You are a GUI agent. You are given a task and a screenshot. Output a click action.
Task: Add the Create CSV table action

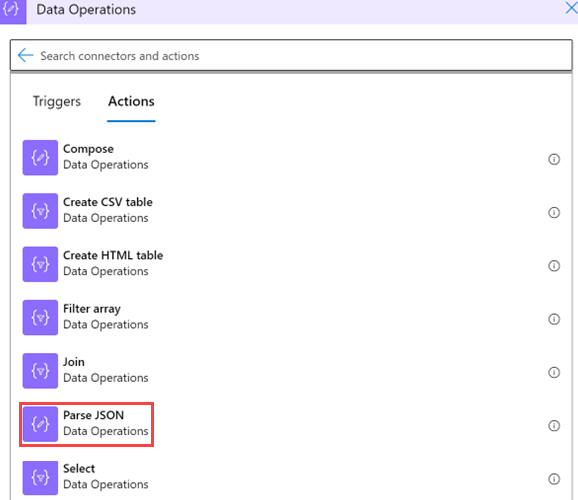(x=108, y=202)
